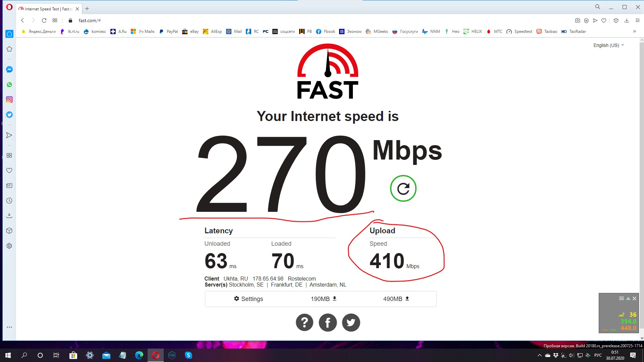
Task: Open sidebar History clock icon
Action: pyautogui.click(x=9, y=201)
